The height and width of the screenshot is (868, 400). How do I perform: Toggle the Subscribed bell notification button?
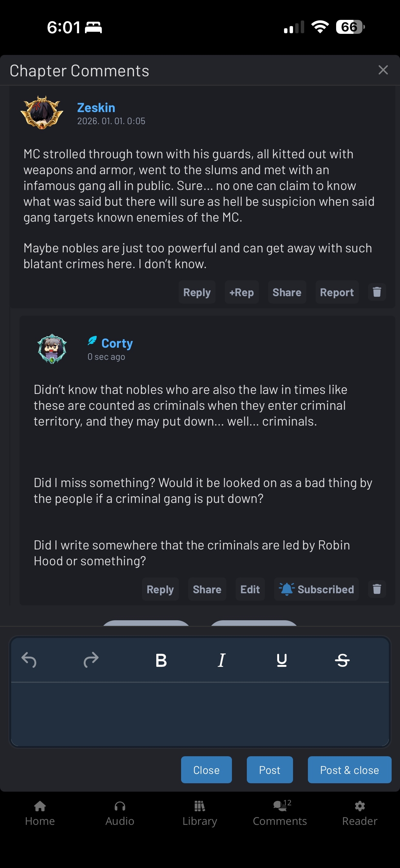click(316, 589)
